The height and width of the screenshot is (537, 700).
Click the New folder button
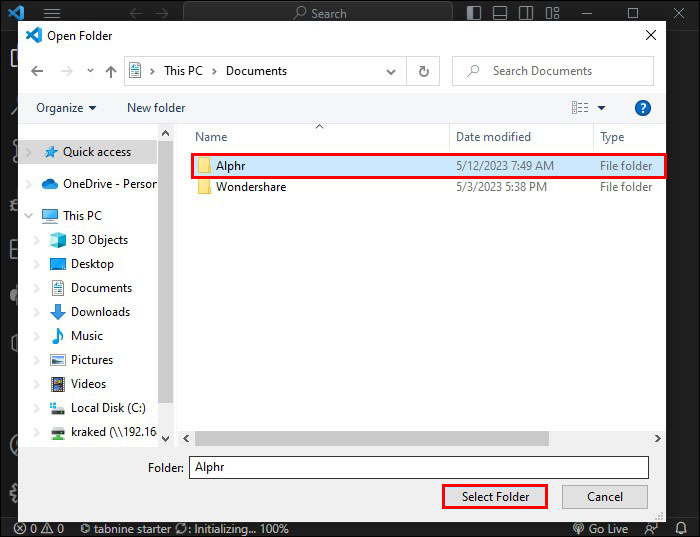pyautogui.click(x=156, y=108)
